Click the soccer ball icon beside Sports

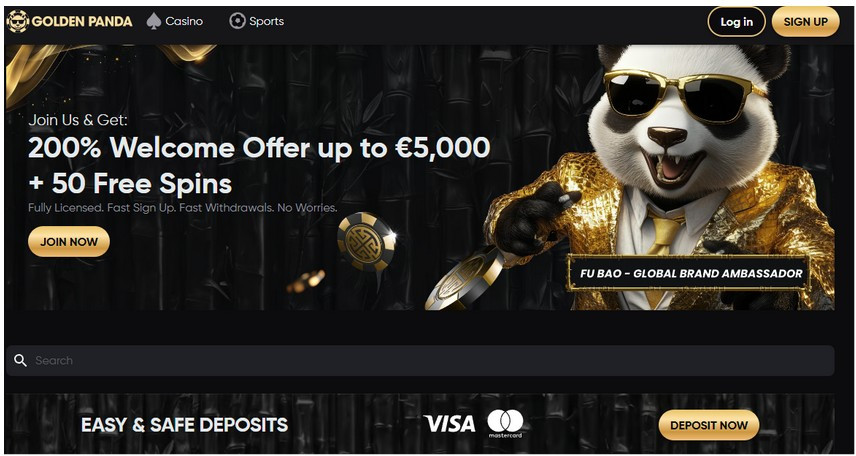point(237,21)
